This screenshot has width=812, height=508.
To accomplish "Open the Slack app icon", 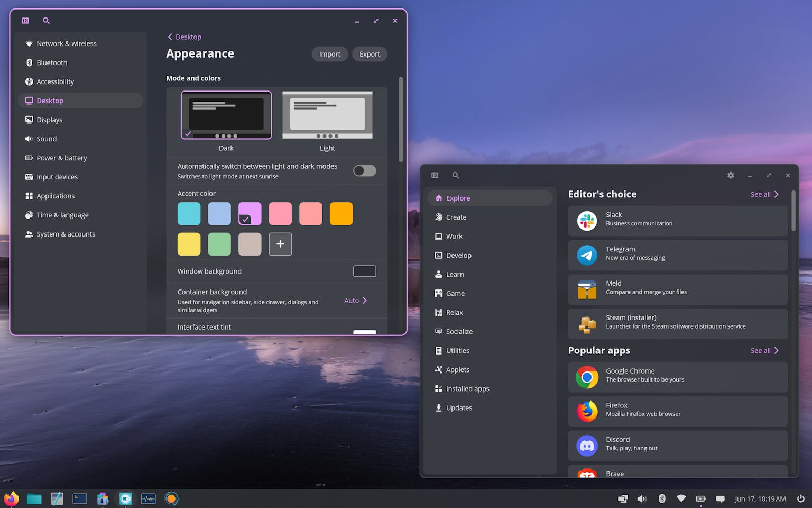I will 587,221.
